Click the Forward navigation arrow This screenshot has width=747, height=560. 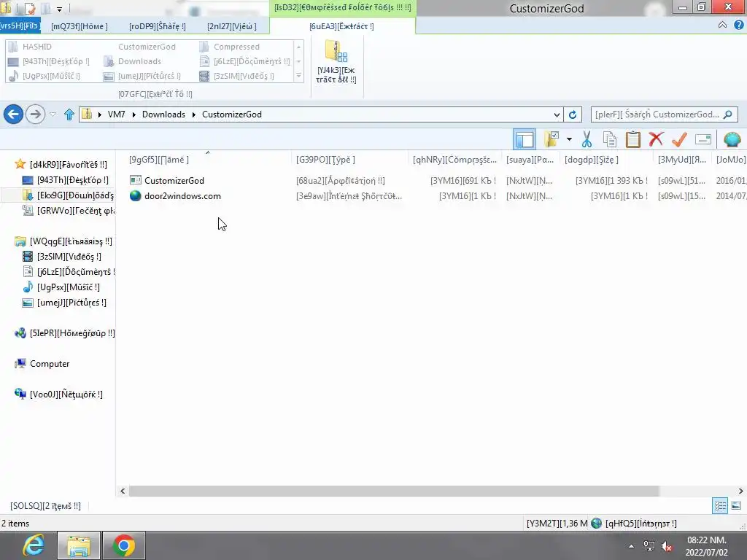click(x=35, y=114)
